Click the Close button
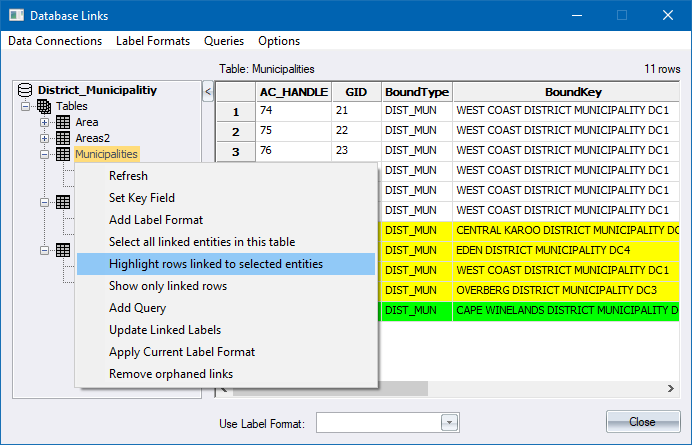This screenshot has width=692, height=445. coord(642,422)
